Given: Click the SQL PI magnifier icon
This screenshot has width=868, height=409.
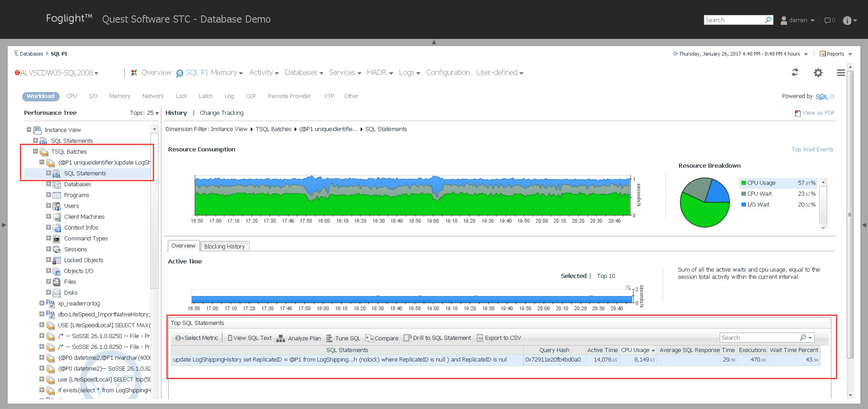Looking at the screenshot, I should tap(179, 73).
